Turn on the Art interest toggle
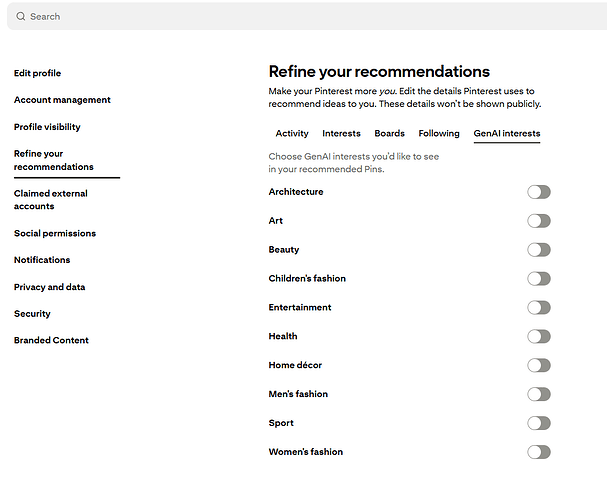607x500 pixels. (539, 221)
